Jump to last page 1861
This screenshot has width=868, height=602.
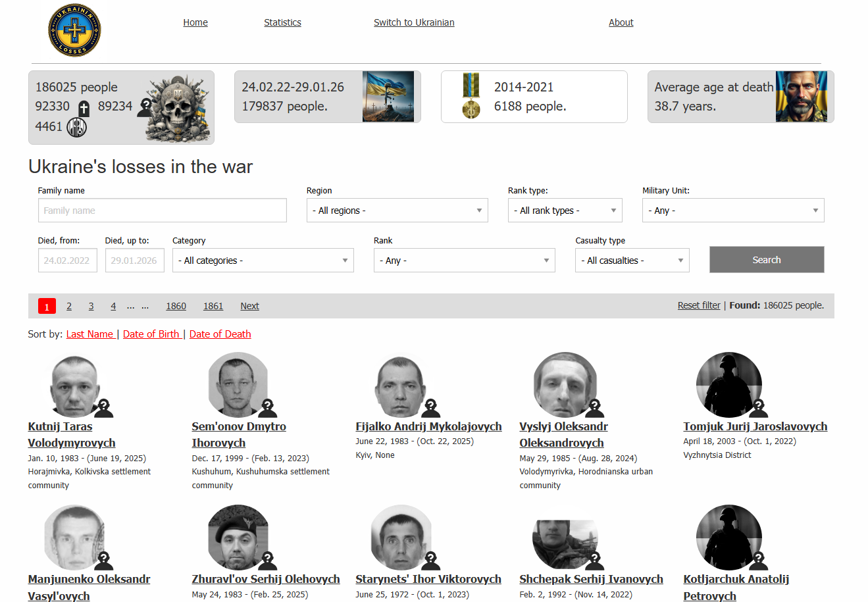click(213, 306)
